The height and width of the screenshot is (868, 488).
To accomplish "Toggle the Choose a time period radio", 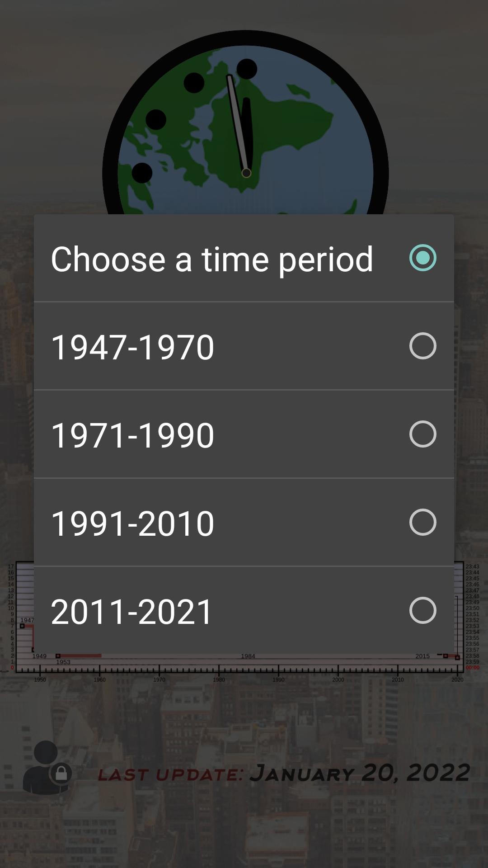I will pyautogui.click(x=422, y=258).
